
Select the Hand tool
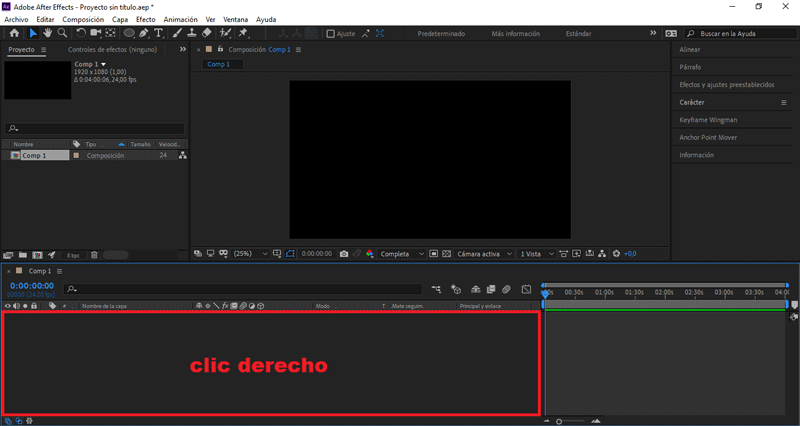coord(47,33)
